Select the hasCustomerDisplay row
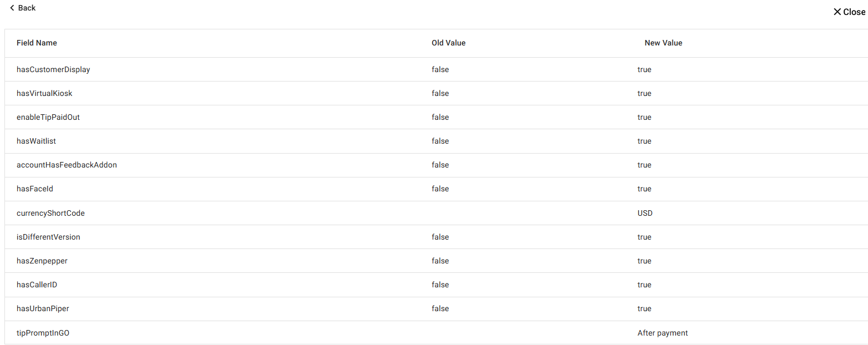 (53, 69)
